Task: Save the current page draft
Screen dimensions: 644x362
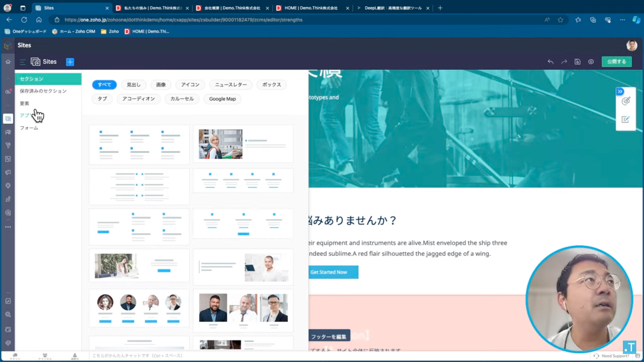Action: point(578,62)
